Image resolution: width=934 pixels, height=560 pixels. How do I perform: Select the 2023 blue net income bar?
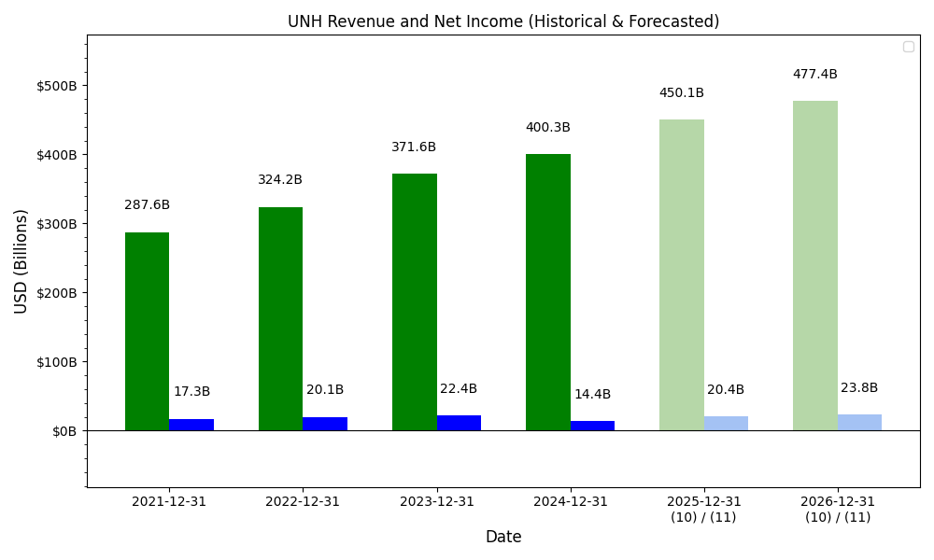459,423
